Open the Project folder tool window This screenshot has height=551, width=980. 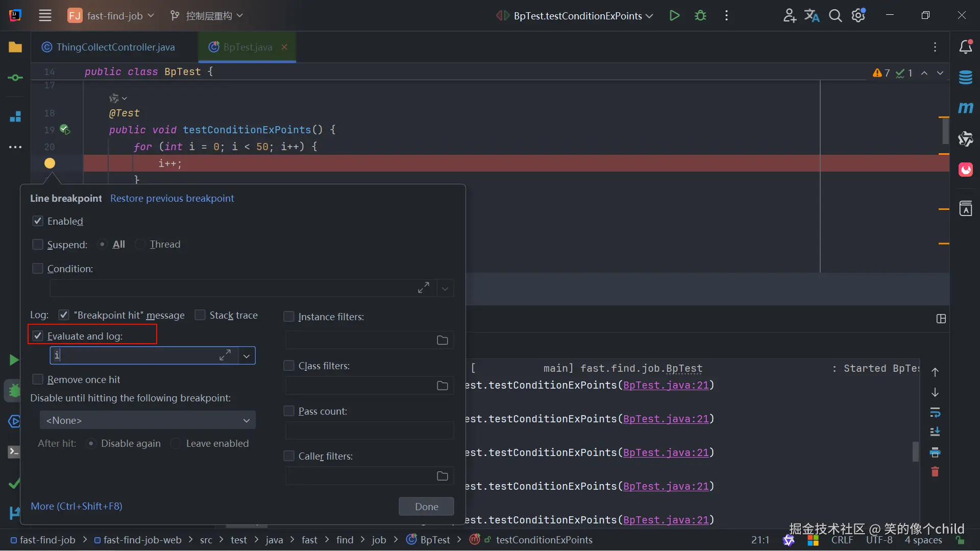(x=15, y=47)
